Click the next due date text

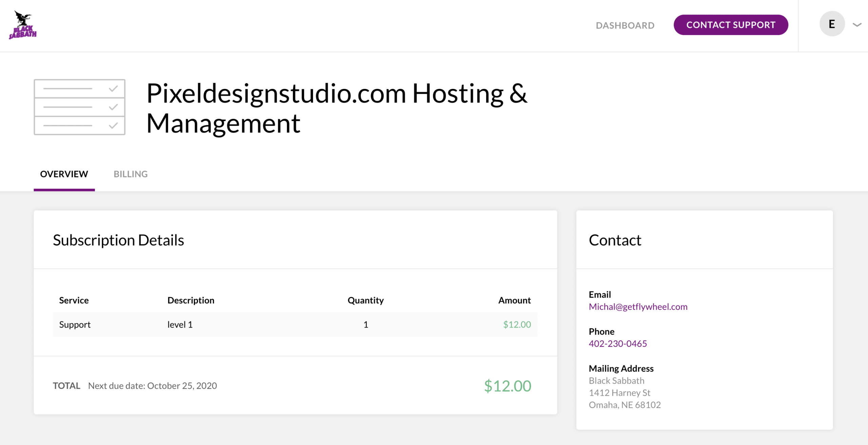[x=152, y=386]
